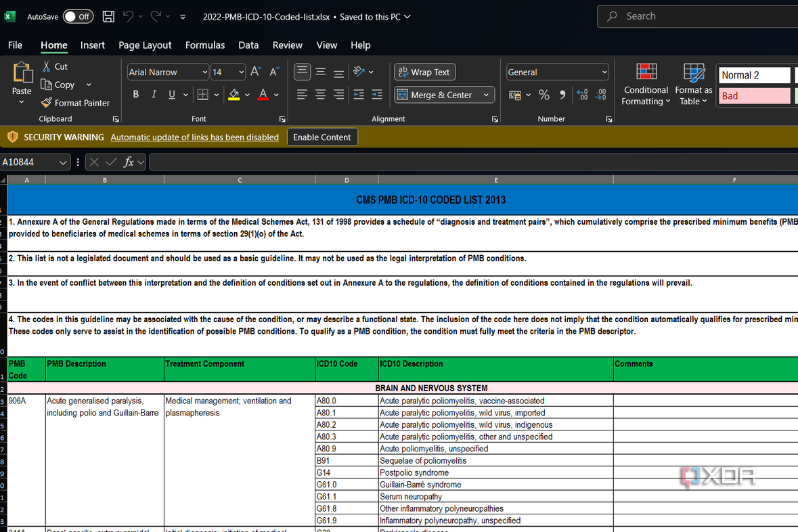Click the Paste clipboard icon
The image size is (798, 532).
[x=22, y=73]
